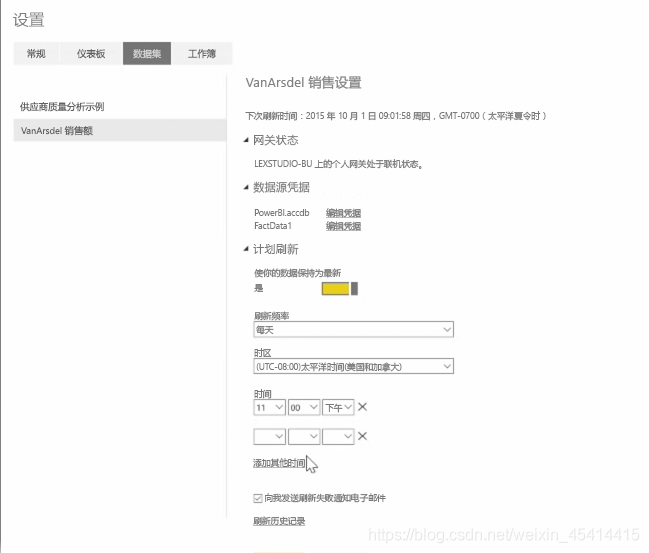
Task: Uncheck 向我发送刷新失败通知电子邮件
Action: click(x=257, y=498)
